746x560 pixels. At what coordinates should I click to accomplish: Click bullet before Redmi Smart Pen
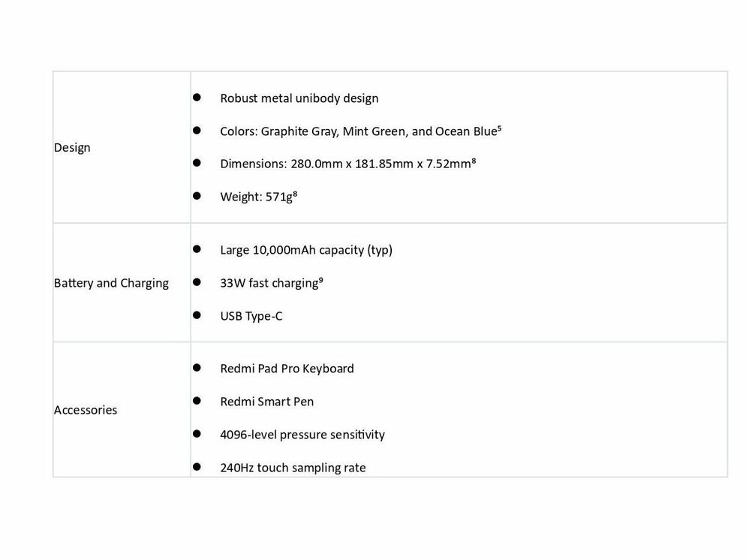197,401
